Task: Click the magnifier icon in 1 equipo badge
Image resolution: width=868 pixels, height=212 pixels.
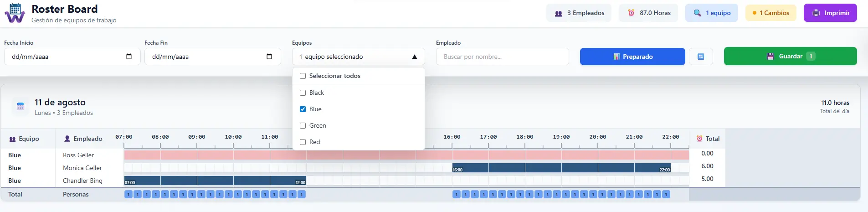Action: pyautogui.click(x=697, y=13)
